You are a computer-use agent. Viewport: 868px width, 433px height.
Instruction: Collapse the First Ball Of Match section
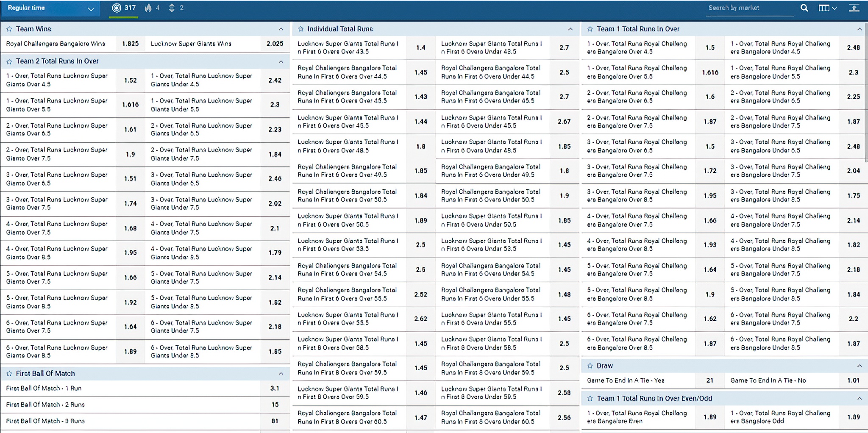tap(281, 374)
